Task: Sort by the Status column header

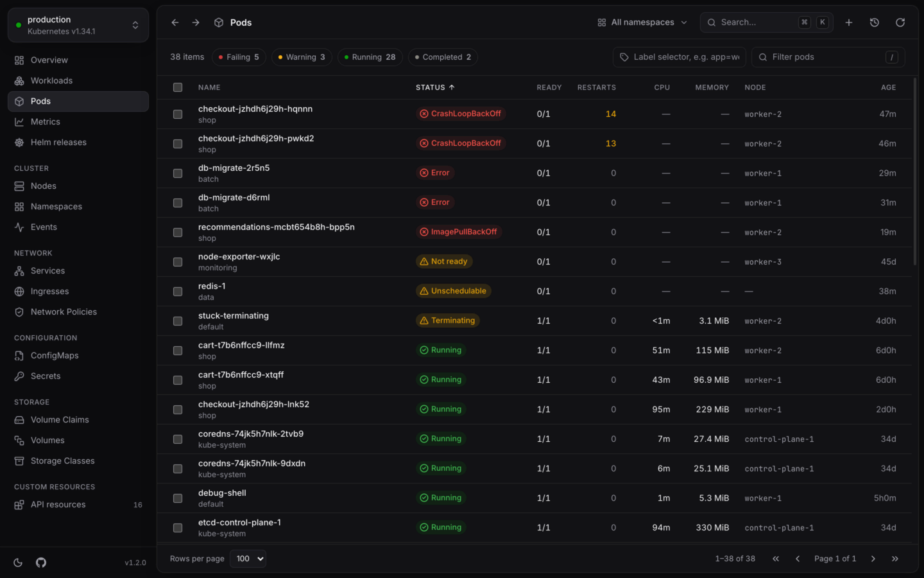Action: (x=435, y=87)
